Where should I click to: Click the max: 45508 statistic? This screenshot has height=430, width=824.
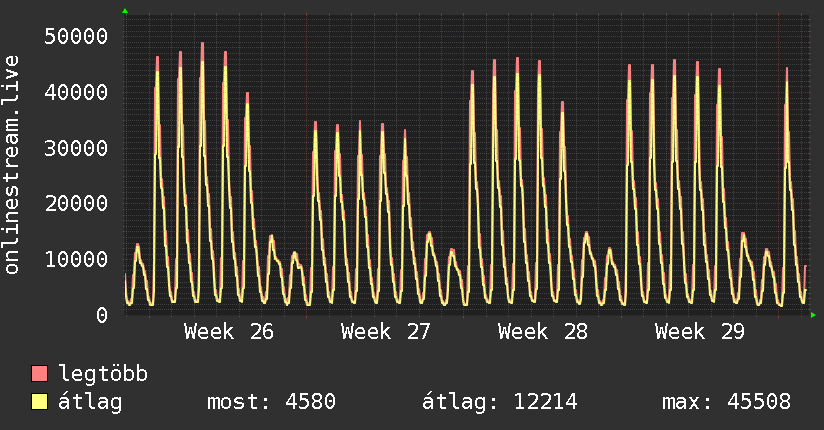coord(726,402)
